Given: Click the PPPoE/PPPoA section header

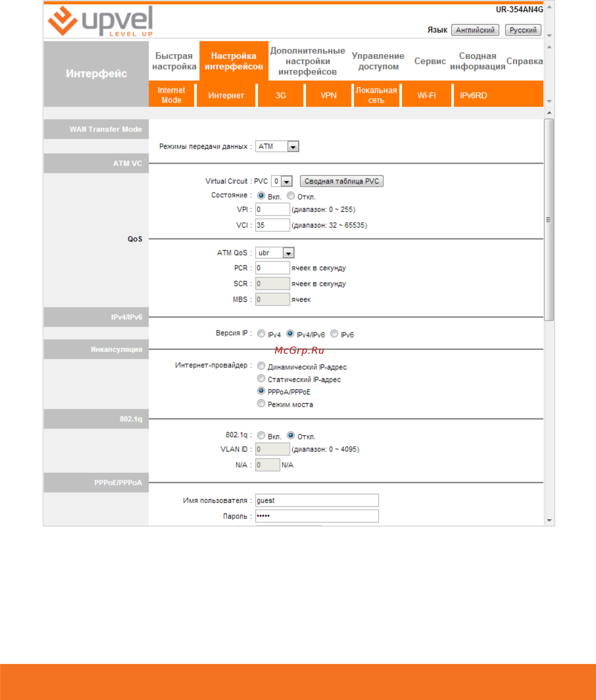Looking at the screenshot, I should 96,483.
